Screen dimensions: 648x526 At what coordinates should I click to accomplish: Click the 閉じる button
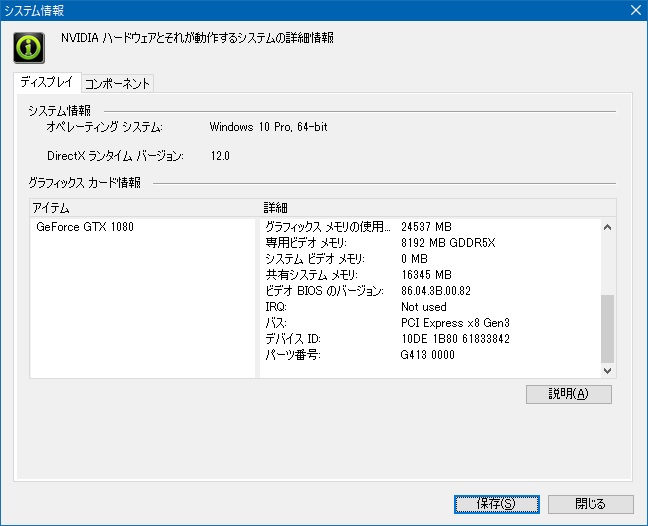point(591,504)
